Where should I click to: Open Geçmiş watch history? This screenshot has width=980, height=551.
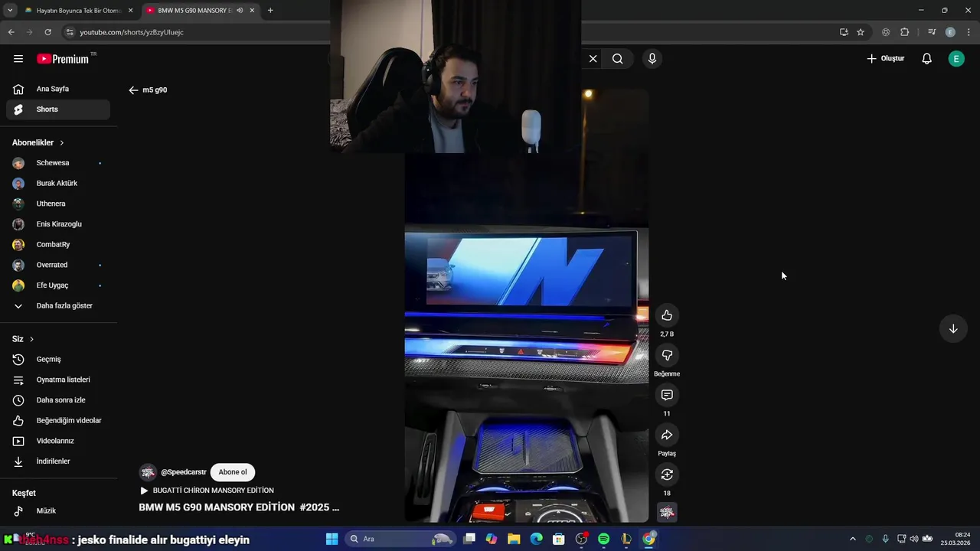[58, 360]
